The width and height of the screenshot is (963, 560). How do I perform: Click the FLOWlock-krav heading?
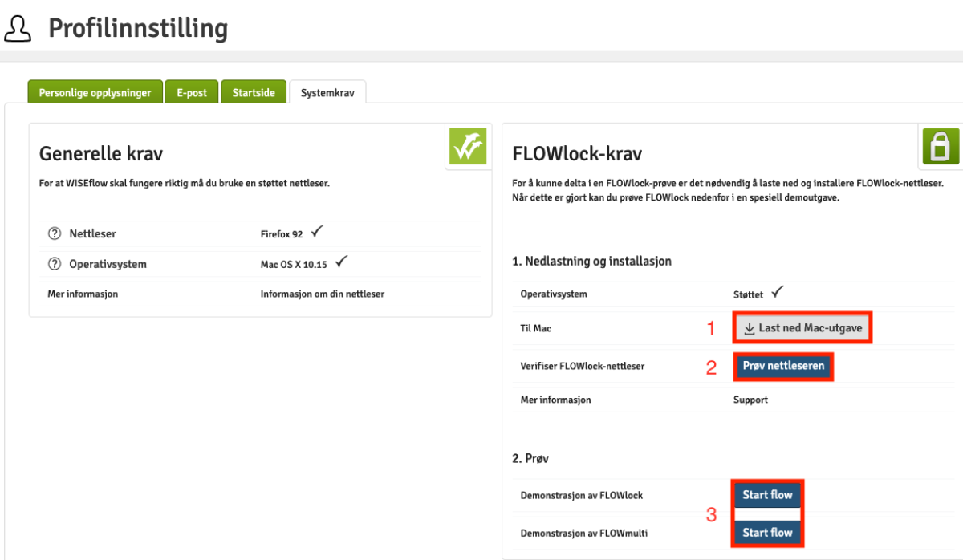point(576,153)
